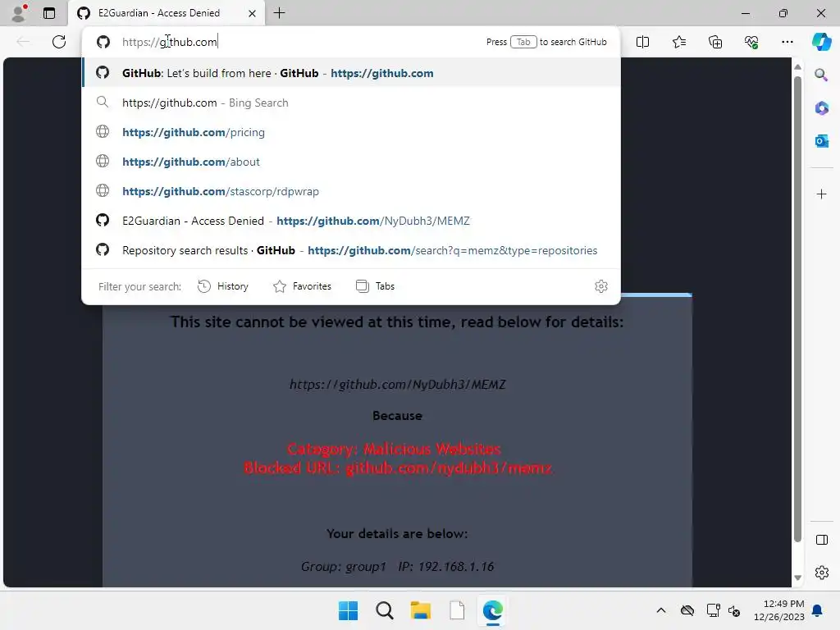Viewport: 840px width, 630px height.
Task: Click the OneDrive cloud tray icon
Action: coord(687,610)
